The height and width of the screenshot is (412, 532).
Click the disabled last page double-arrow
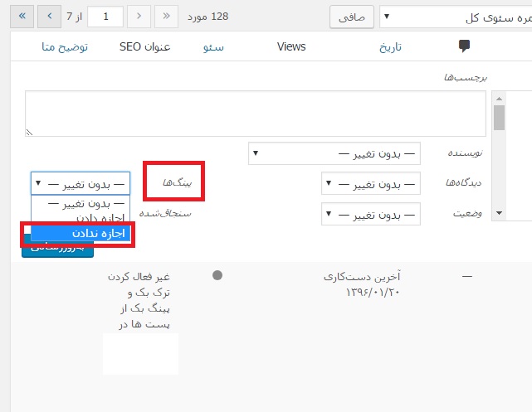(x=166, y=17)
